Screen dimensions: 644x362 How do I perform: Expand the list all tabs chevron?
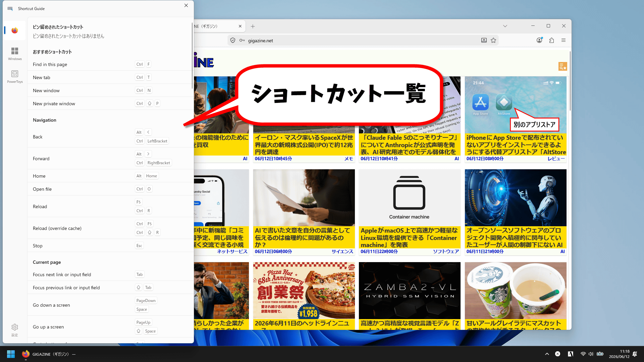tap(505, 26)
